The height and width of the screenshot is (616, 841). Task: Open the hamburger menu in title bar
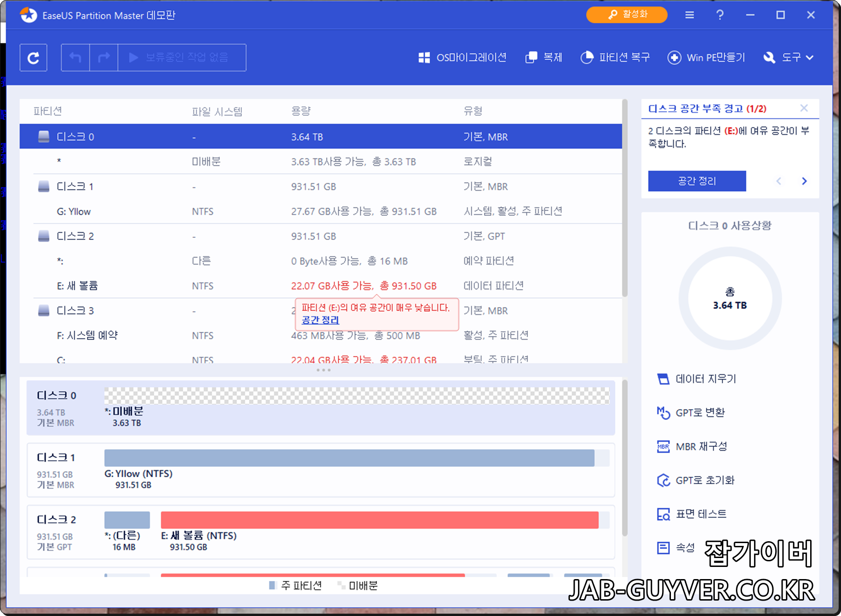pyautogui.click(x=690, y=15)
